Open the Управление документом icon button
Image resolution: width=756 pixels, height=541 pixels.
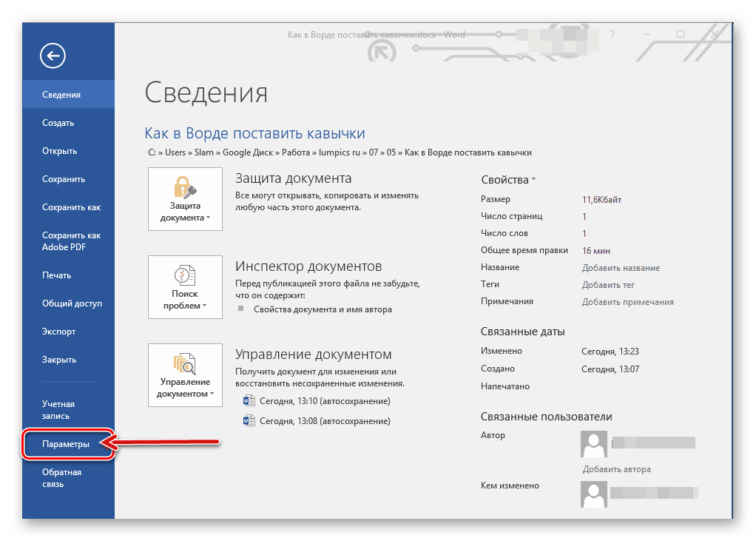click(185, 374)
